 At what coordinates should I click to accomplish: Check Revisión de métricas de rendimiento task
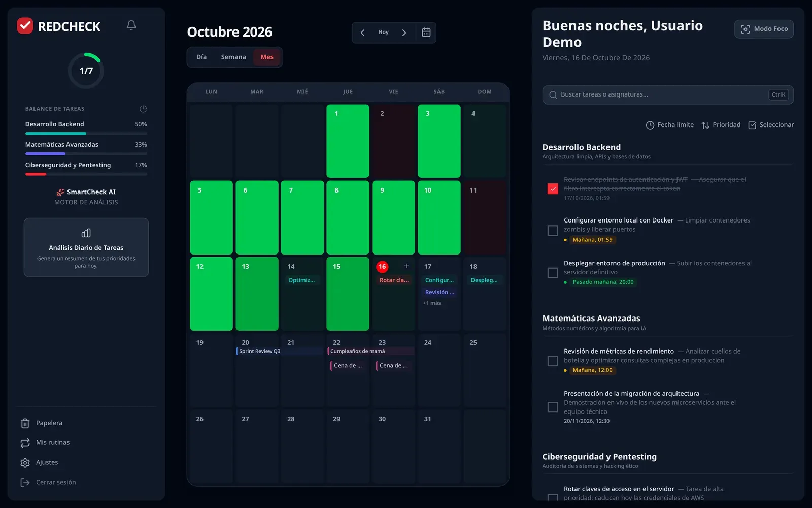[553, 361]
